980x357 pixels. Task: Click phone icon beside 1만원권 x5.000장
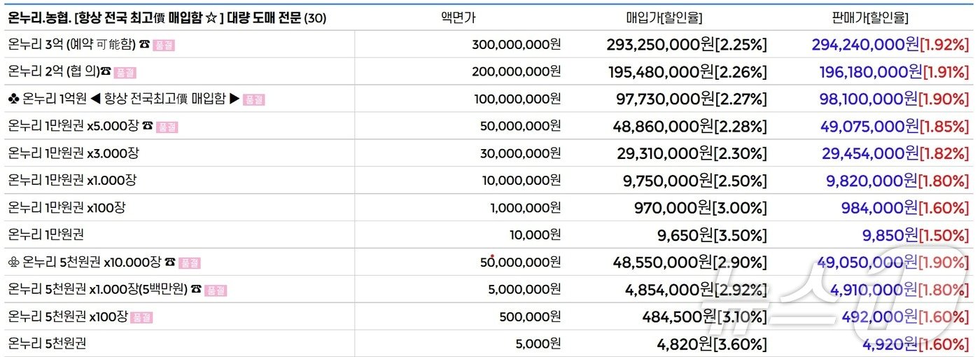click(x=148, y=127)
